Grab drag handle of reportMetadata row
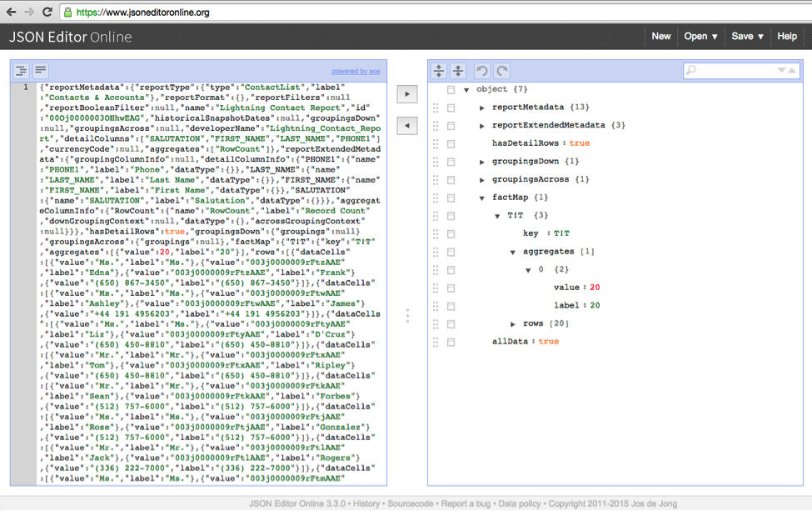Viewport: 812px width, 511px height. click(x=436, y=108)
